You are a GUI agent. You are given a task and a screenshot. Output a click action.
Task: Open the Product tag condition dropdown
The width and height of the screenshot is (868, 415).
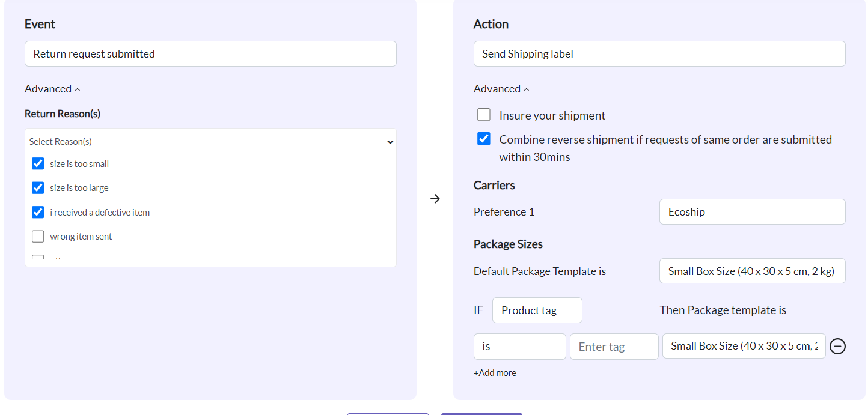pos(537,310)
